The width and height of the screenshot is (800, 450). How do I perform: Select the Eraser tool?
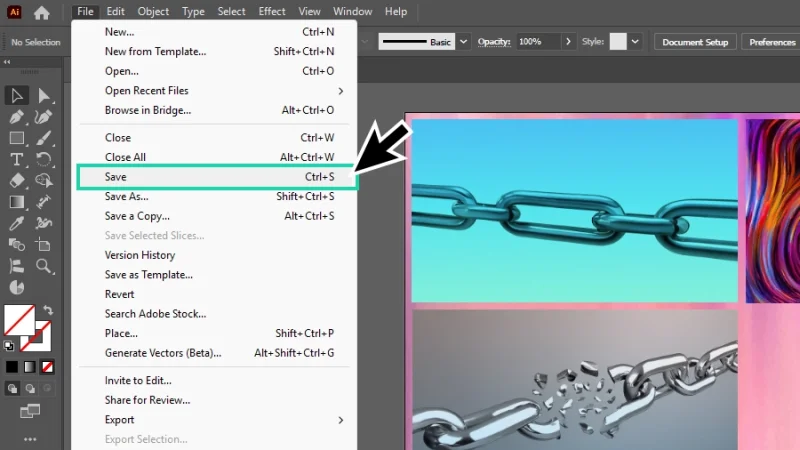point(16,181)
